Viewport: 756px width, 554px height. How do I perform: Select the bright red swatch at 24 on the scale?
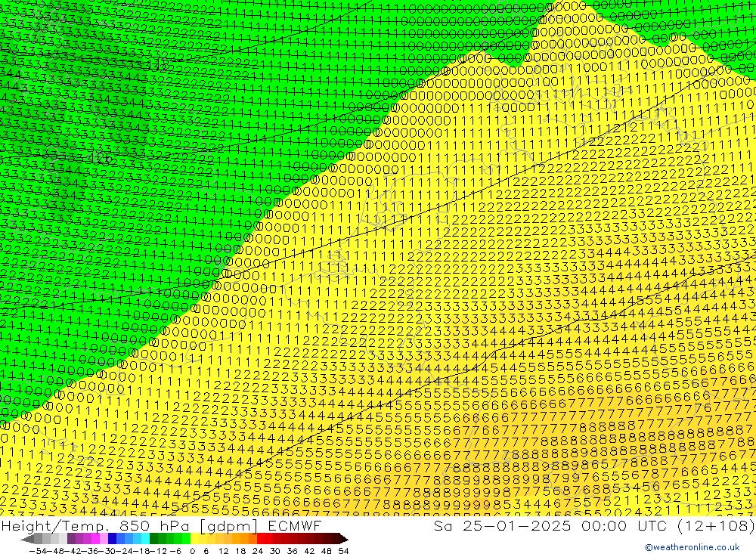[261, 539]
